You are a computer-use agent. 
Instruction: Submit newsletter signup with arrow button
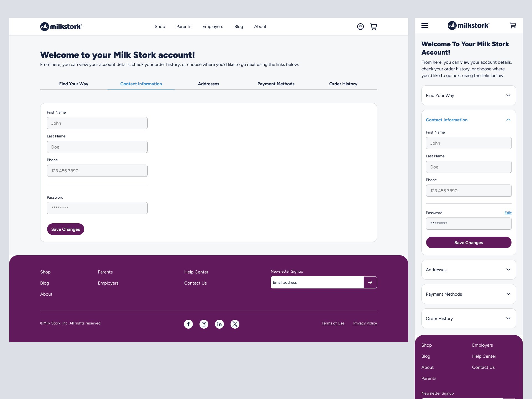pyautogui.click(x=370, y=282)
